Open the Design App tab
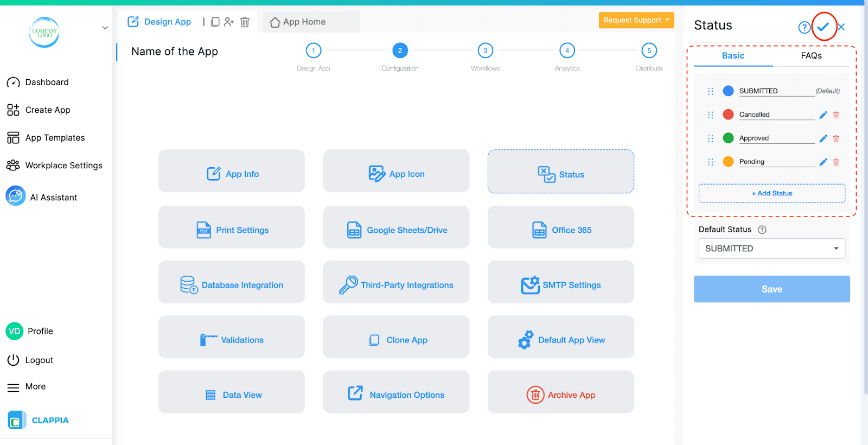 (159, 22)
